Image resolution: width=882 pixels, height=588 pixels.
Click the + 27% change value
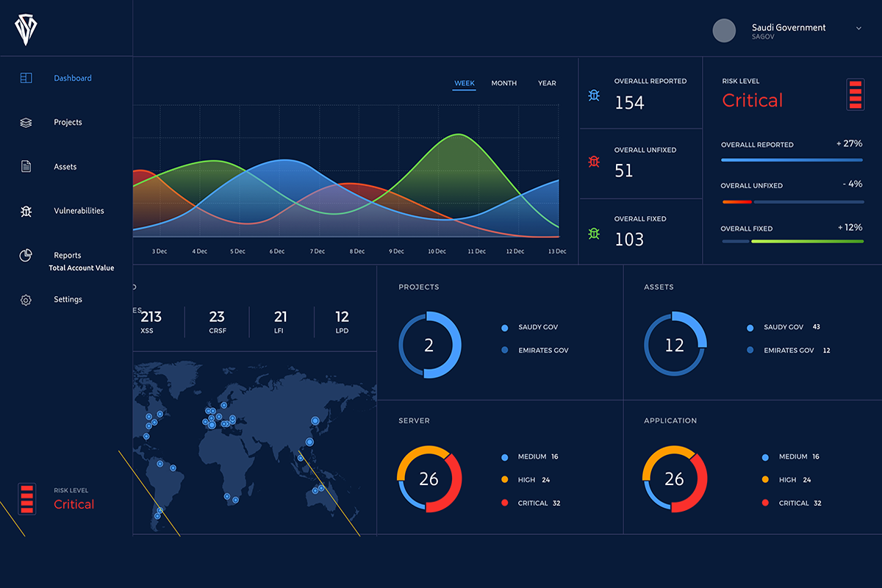pos(850,143)
